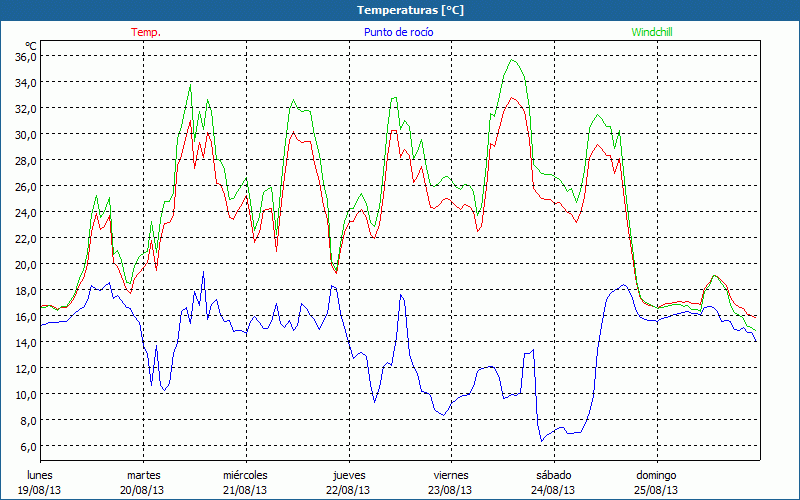Select the 24,0 y-axis value
800x500 pixels.
point(25,212)
